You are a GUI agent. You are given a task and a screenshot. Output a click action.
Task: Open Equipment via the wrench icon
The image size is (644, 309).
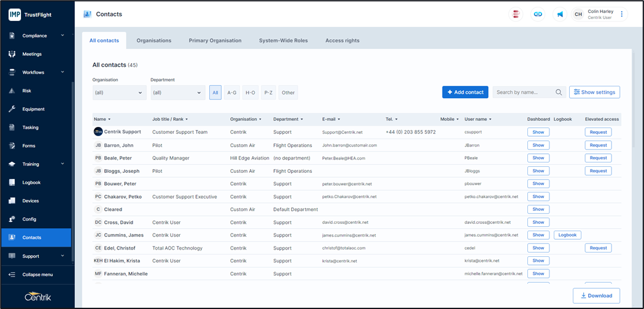point(12,109)
